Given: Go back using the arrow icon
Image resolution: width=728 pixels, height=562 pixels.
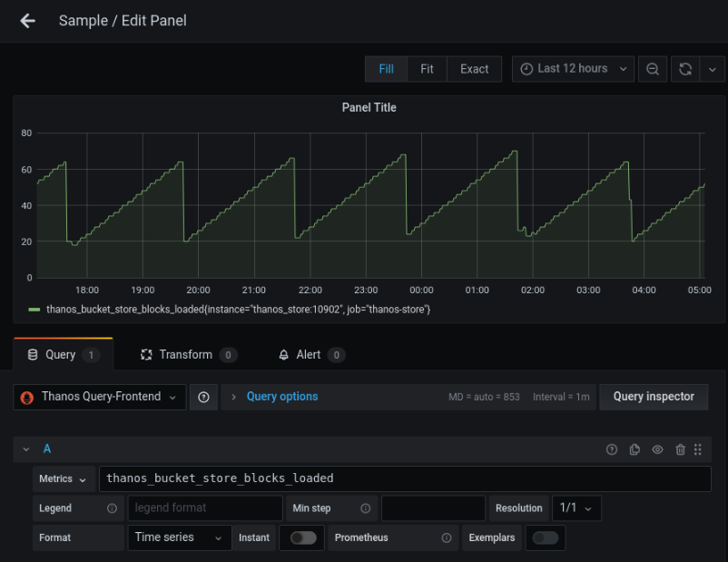Looking at the screenshot, I should coord(28,21).
